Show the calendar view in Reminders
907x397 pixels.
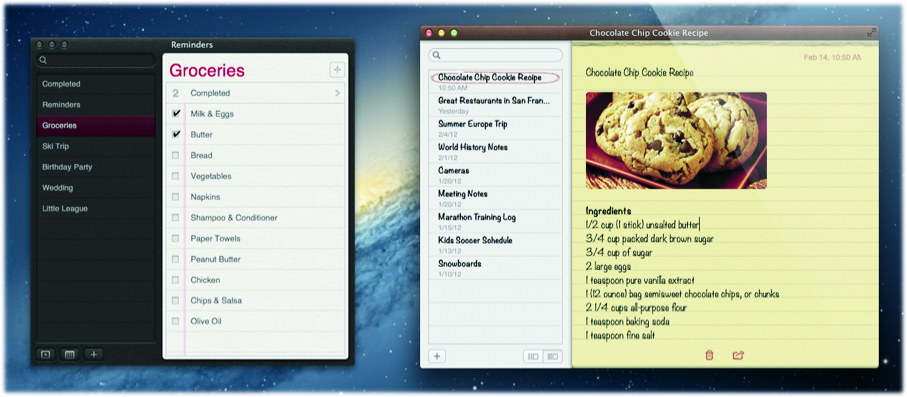[x=69, y=354]
